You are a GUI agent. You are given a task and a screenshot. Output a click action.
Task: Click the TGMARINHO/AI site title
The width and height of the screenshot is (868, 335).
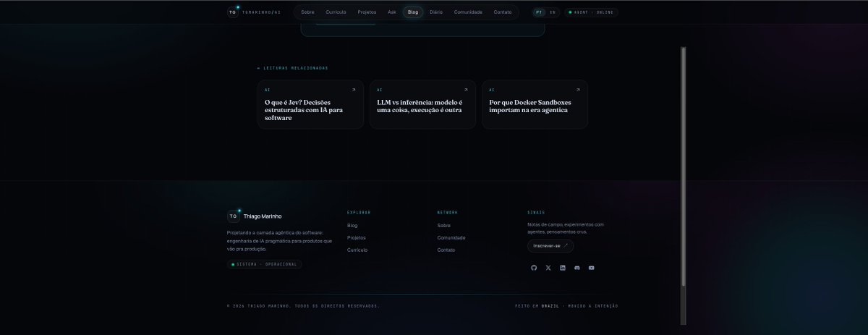tap(262, 12)
